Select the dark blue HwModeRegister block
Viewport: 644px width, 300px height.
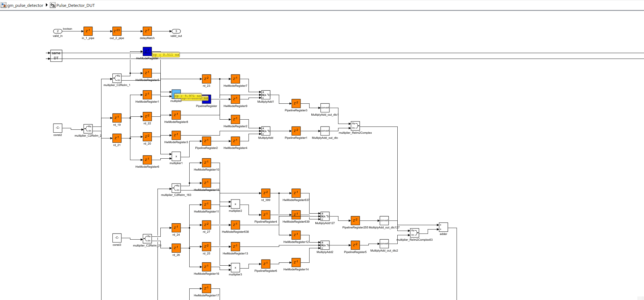(x=147, y=51)
